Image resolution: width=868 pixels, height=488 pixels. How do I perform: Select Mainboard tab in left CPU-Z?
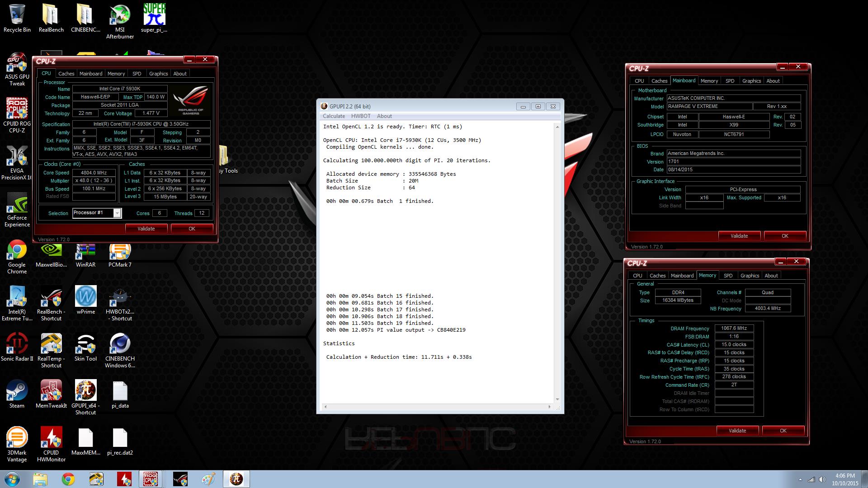[91, 74]
